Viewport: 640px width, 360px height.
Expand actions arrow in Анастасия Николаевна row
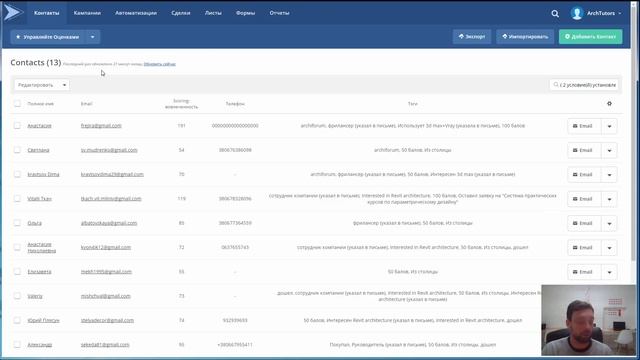[609, 247]
